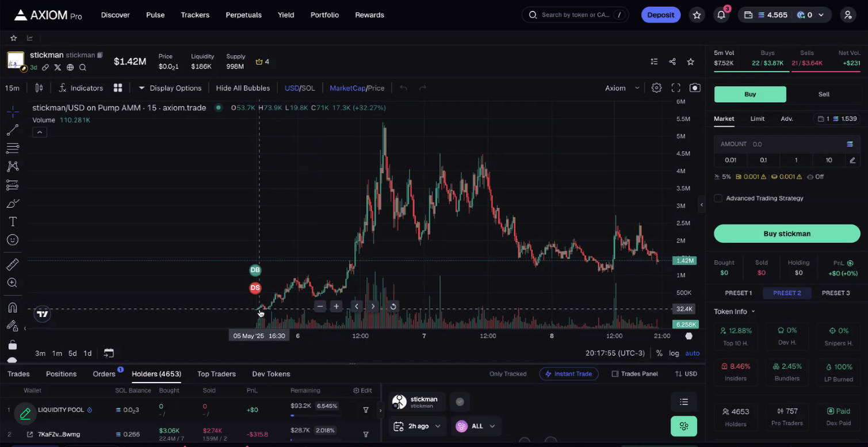Open the Fibonacci retracement tool
Viewport: 868px width, 447px height.
(13, 148)
